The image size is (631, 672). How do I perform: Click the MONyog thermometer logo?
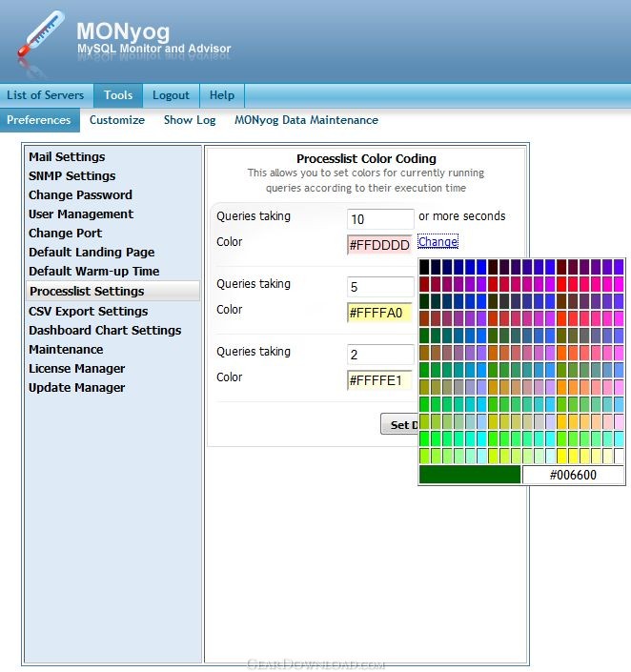point(41,34)
